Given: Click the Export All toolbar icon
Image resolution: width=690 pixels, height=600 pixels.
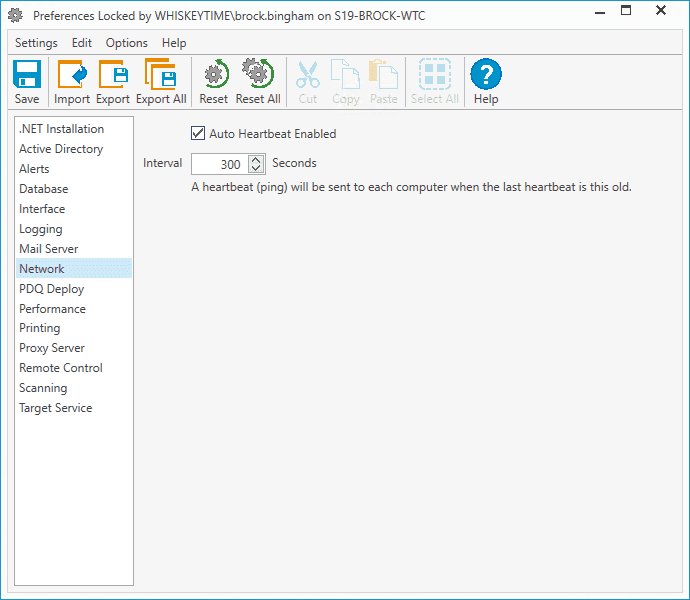Looking at the screenshot, I should 161,74.
